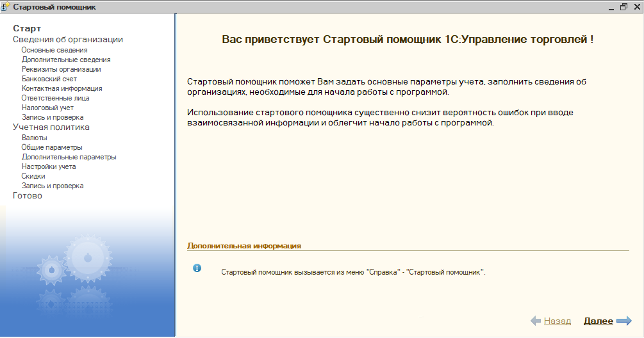Open Дополнительные параметры step
This screenshot has width=644, height=338.
69,157
